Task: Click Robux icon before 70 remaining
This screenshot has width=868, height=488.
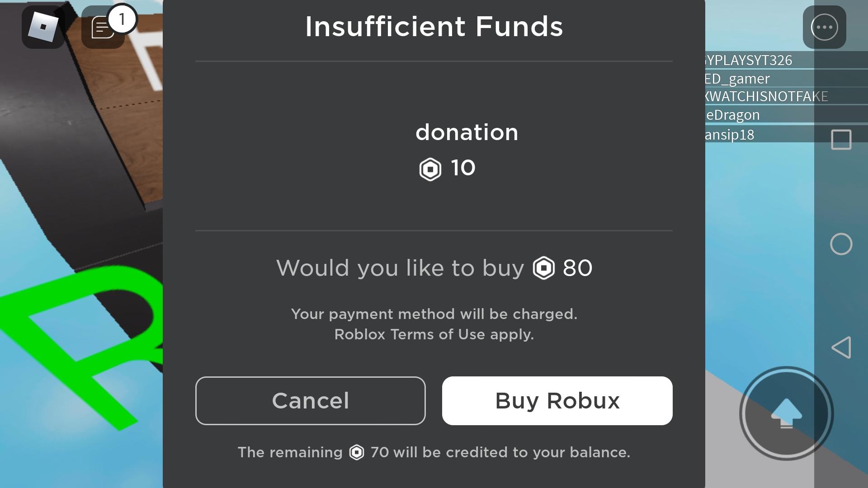Action: pos(357,452)
